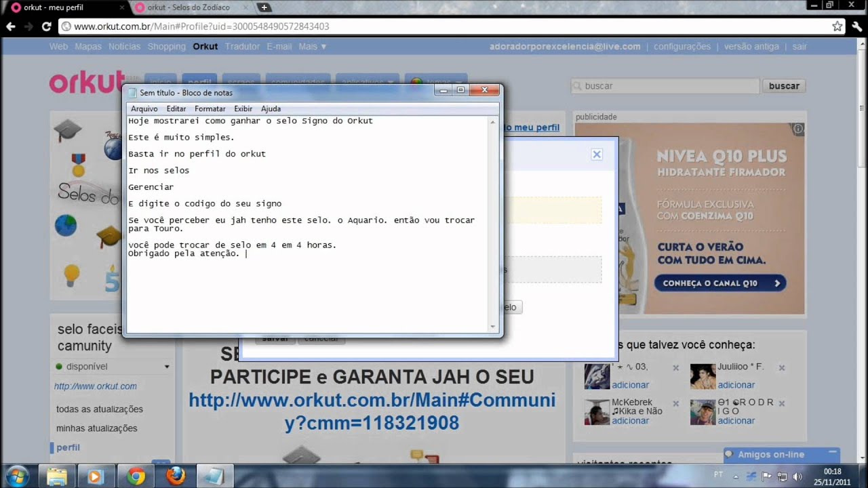Click the Notepad text area
Viewport: 868px width, 488px height.
click(307, 224)
